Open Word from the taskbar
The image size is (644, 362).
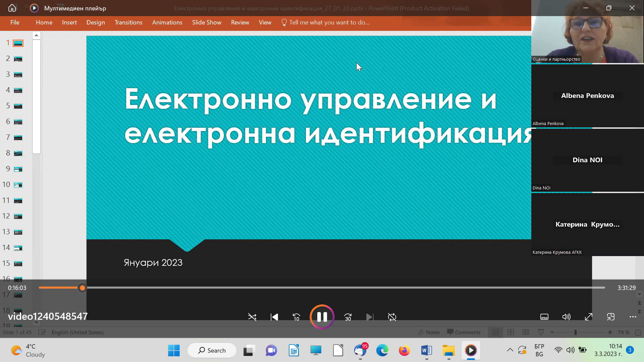point(426,350)
